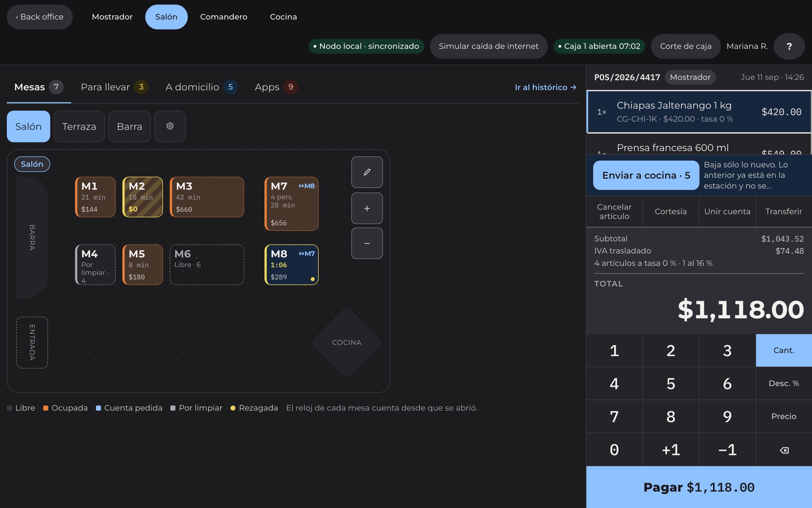Open the Comandero view
Screen dimensions: 812x508
click(x=224, y=17)
